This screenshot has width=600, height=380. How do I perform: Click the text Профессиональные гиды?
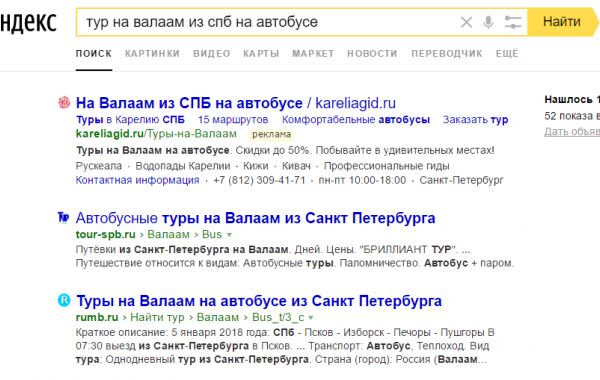pyautogui.click(x=386, y=166)
